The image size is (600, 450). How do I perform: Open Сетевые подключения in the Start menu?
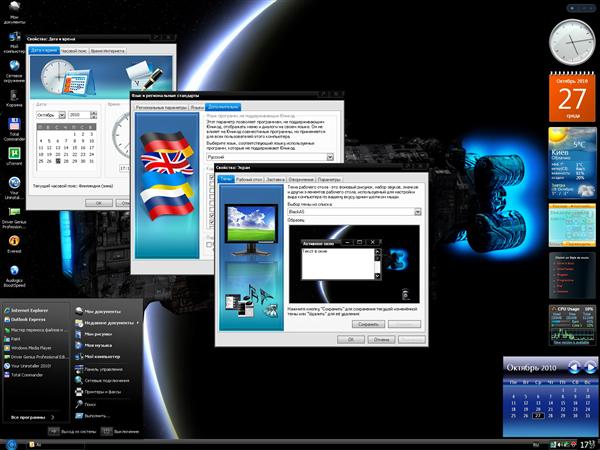click(x=102, y=381)
